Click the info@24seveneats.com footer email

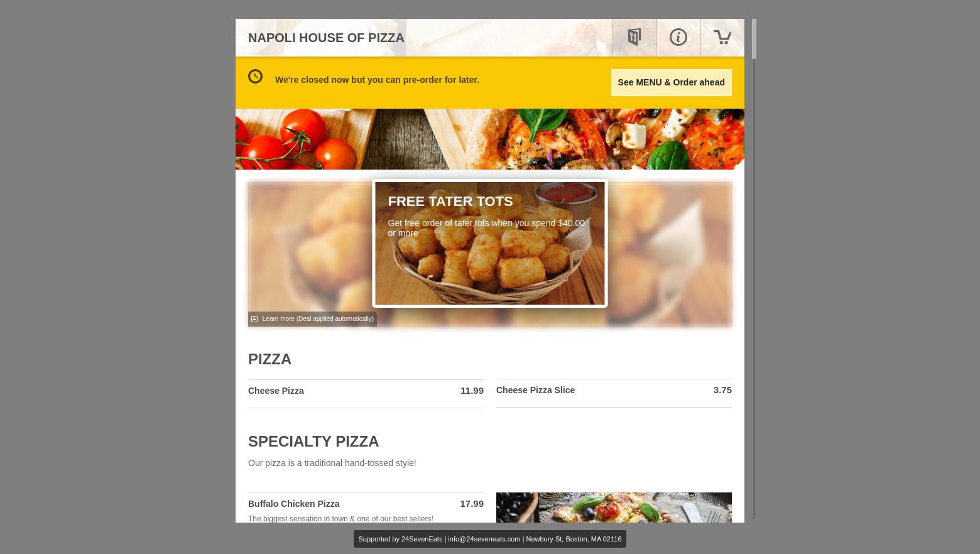[484, 539]
